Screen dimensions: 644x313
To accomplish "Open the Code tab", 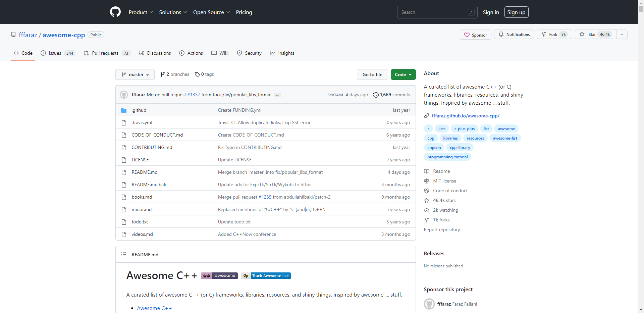I will pyautogui.click(x=23, y=53).
